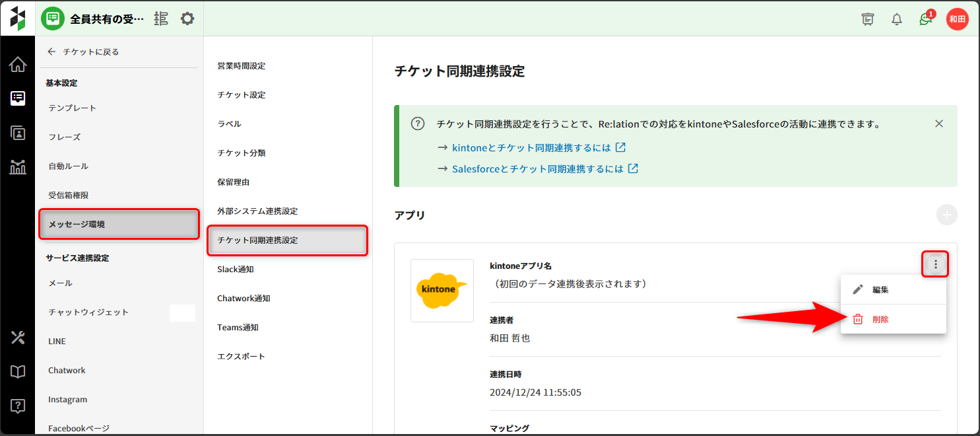Open Salesforceとチケット同期連携するには link
Screen dimensions: 980x436
tap(538, 168)
